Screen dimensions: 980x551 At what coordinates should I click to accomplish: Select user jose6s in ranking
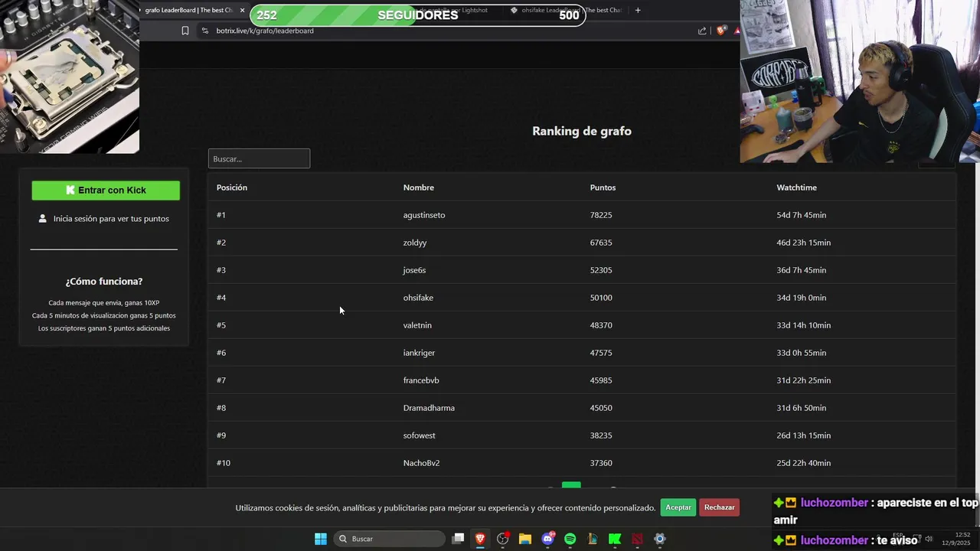click(x=414, y=270)
